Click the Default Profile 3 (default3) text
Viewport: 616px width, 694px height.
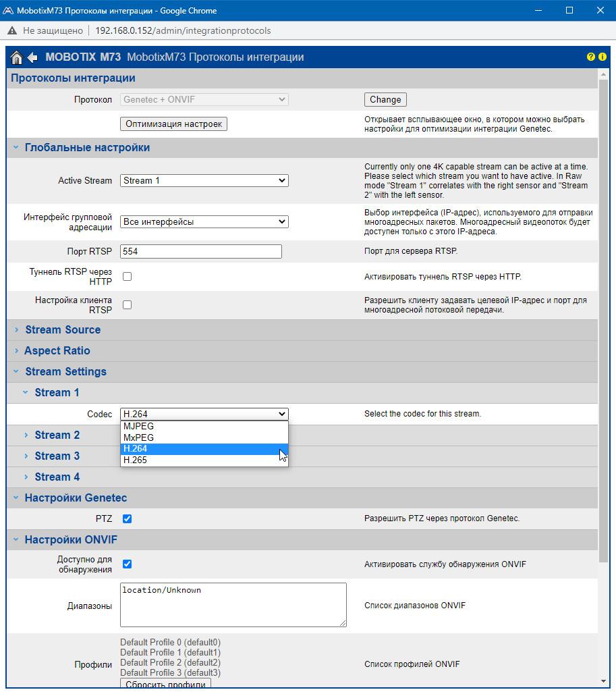click(170, 673)
